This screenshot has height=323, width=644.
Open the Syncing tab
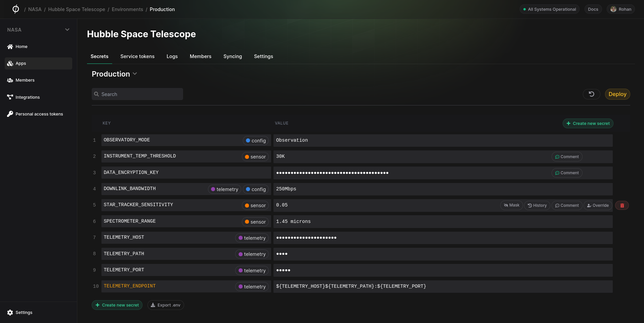pos(232,56)
